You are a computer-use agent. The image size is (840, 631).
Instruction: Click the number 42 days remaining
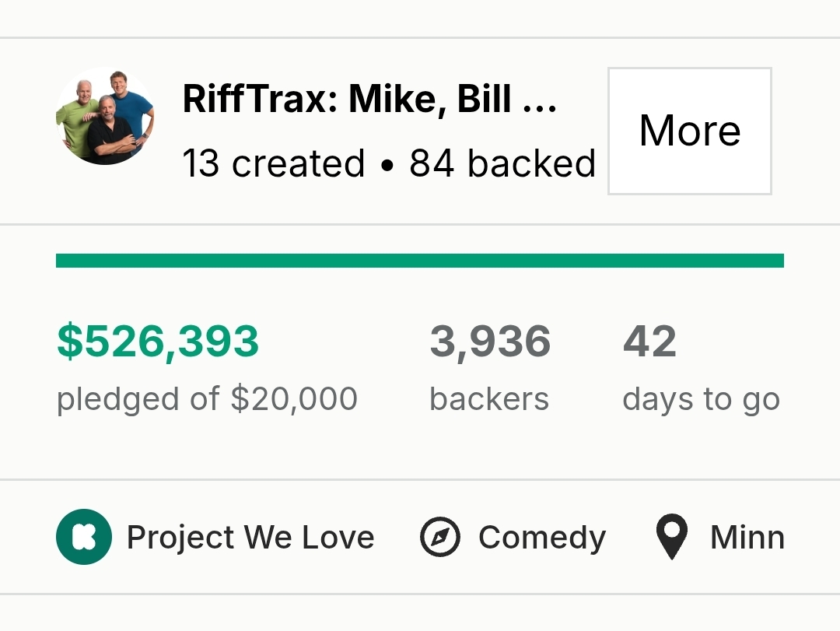coord(649,342)
